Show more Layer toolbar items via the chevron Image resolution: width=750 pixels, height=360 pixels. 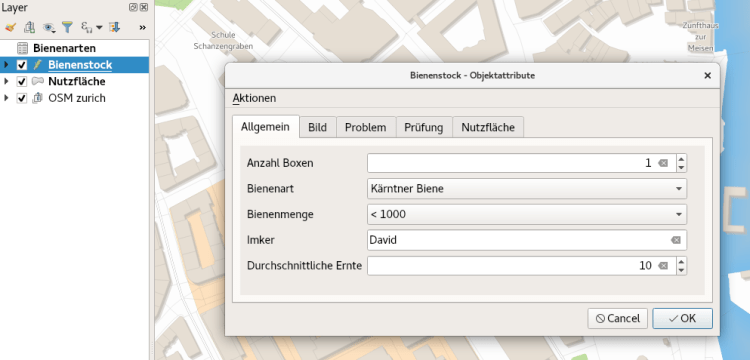click(x=142, y=28)
